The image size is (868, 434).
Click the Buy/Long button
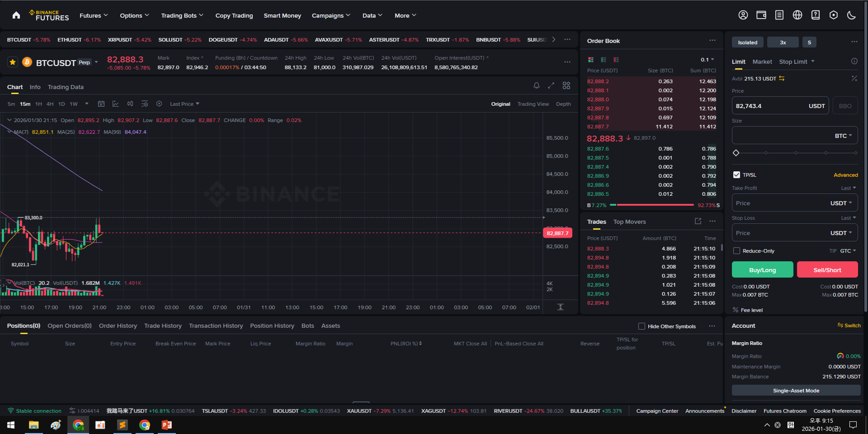[762, 270]
